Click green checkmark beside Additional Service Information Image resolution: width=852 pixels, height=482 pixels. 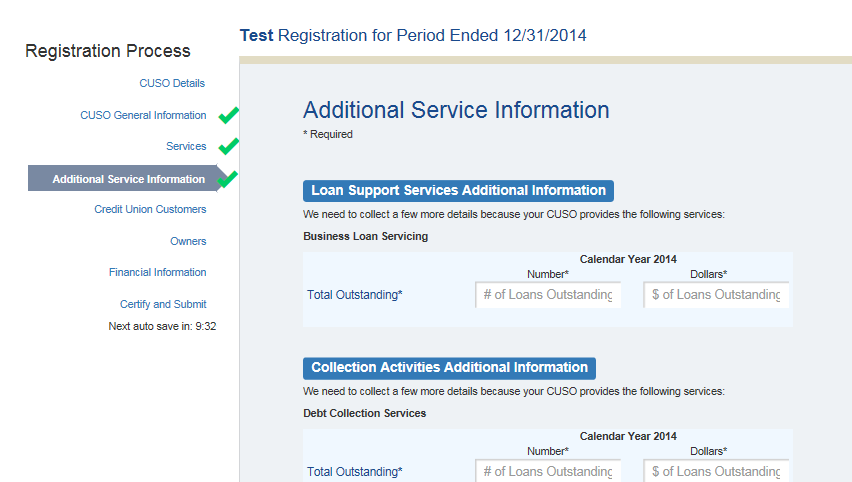[x=229, y=179]
